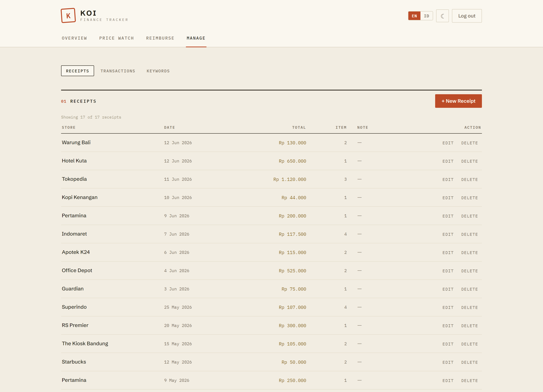Click the Apotek K24 store name
The image size is (543, 392).
(76, 252)
